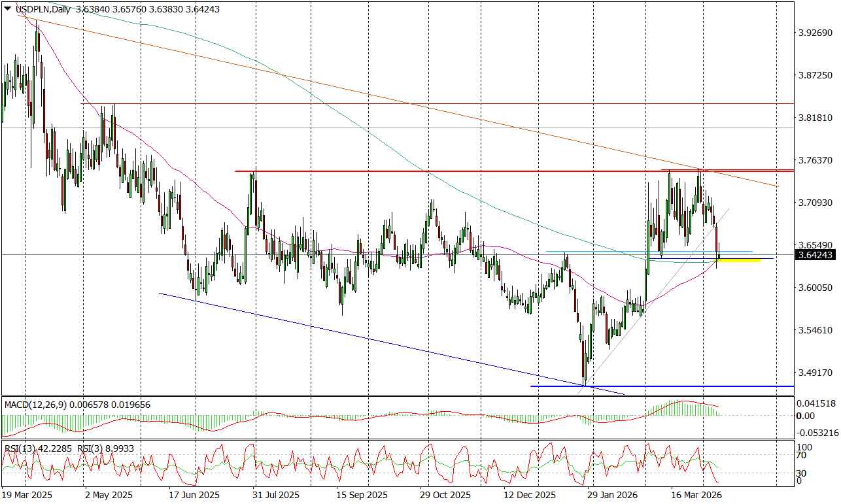Image resolution: width=841 pixels, height=504 pixels.
Task: Click the 3.49170 price axis label
Action: (815, 373)
